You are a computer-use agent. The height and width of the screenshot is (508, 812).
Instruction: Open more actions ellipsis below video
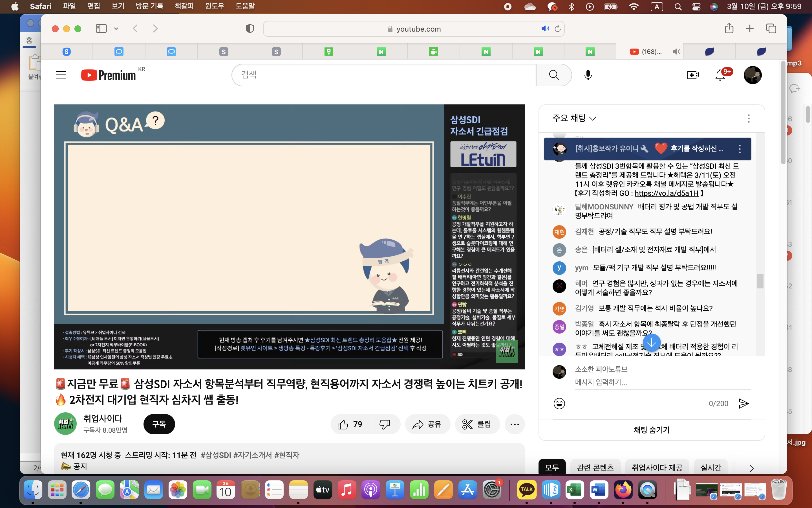[x=514, y=424]
